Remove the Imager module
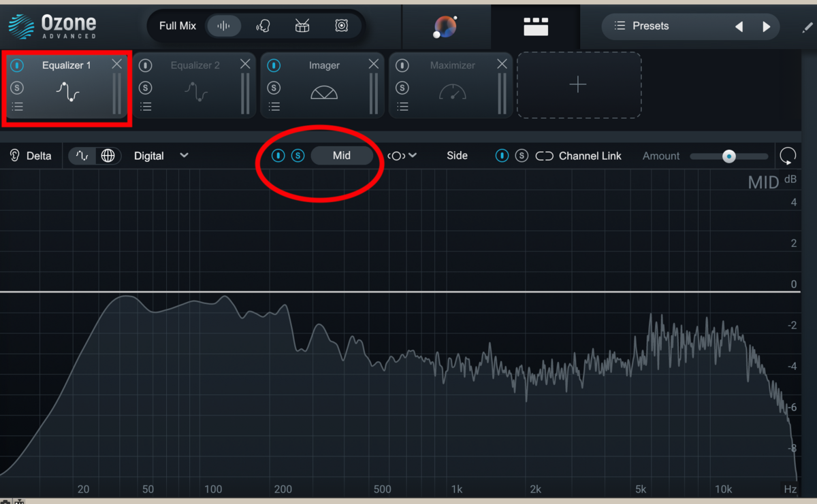This screenshot has height=504, width=817. coord(374,64)
